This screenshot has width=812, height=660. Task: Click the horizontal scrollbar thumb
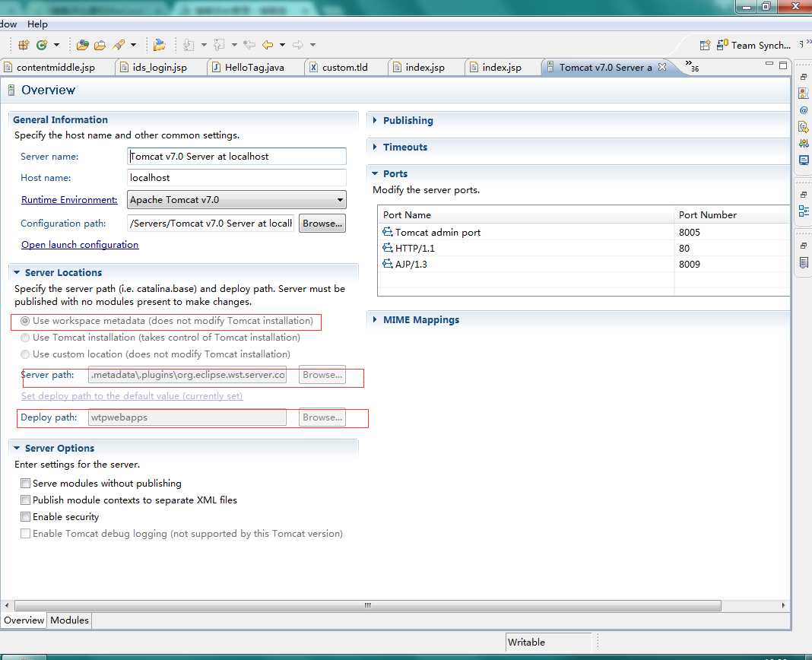[368, 605]
